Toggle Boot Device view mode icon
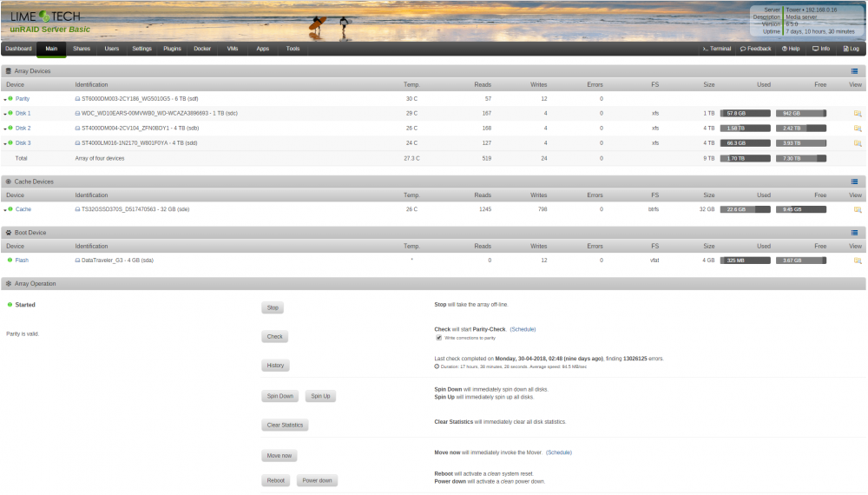This screenshot has width=868, height=495. [854, 233]
